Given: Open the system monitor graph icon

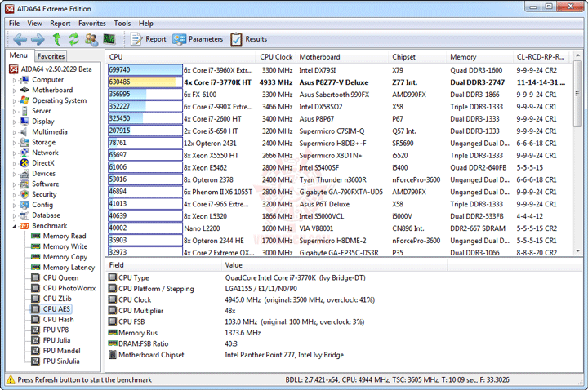Looking at the screenshot, I should click(x=109, y=39).
